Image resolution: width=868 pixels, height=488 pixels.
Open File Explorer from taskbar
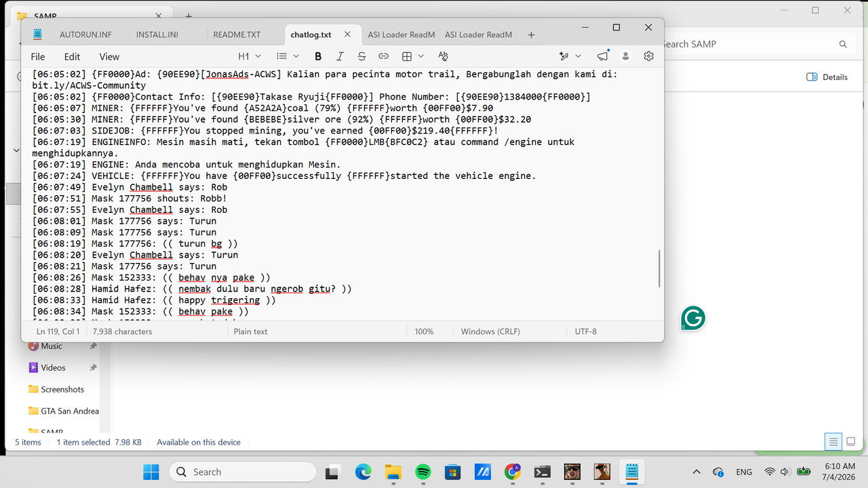click(x=393, y=472)
